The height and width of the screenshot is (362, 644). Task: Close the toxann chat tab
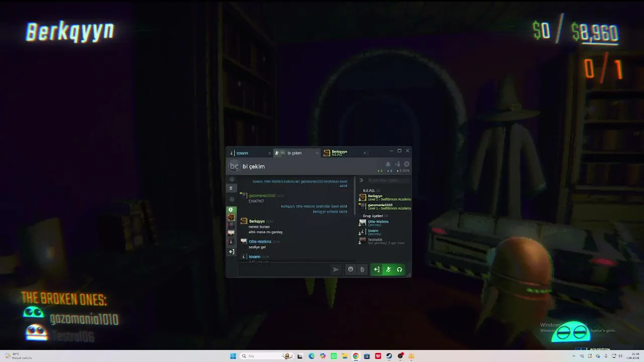click(x=270, y=153)
